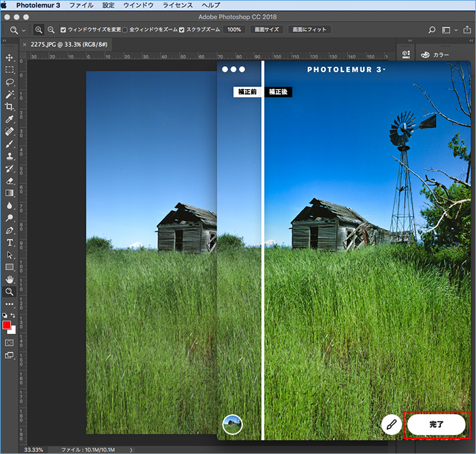Select the Brush tool

[10, 144]
